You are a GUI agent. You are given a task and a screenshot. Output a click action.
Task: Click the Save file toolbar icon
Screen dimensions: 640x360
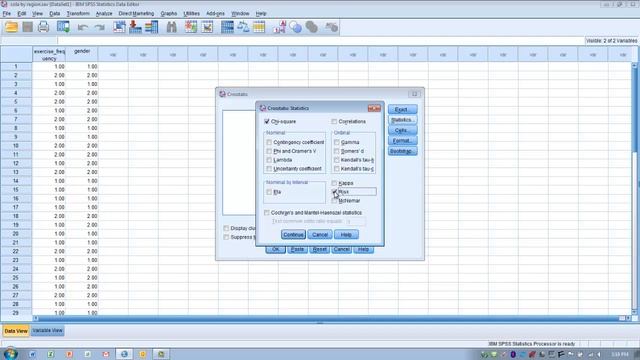[27, 27]
